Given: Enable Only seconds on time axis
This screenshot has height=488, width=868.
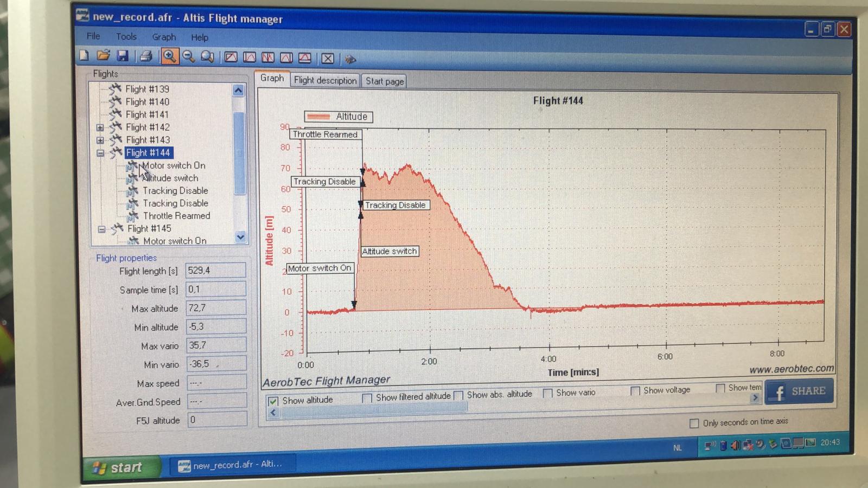Looking at the screenshot, I should point(694,423).
